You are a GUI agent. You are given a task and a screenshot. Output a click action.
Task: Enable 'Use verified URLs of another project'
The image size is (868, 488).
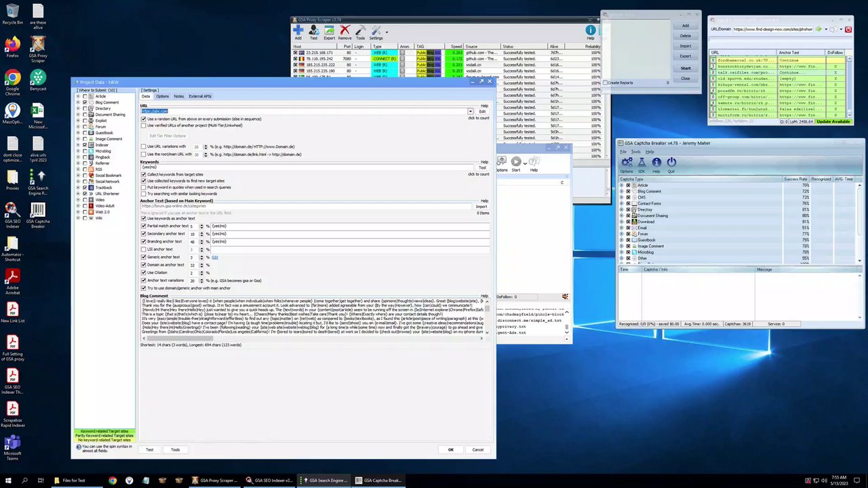point(144,125)
